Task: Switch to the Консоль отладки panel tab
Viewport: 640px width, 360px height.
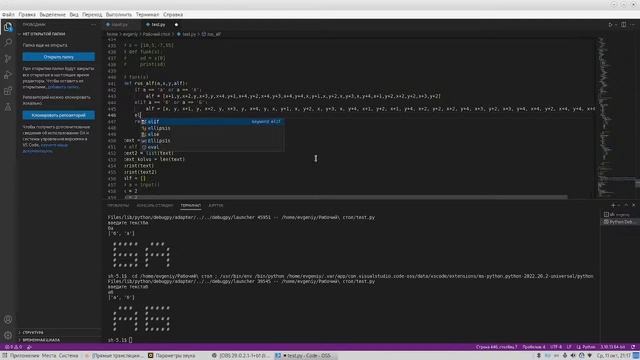Action: pos(155,205)
